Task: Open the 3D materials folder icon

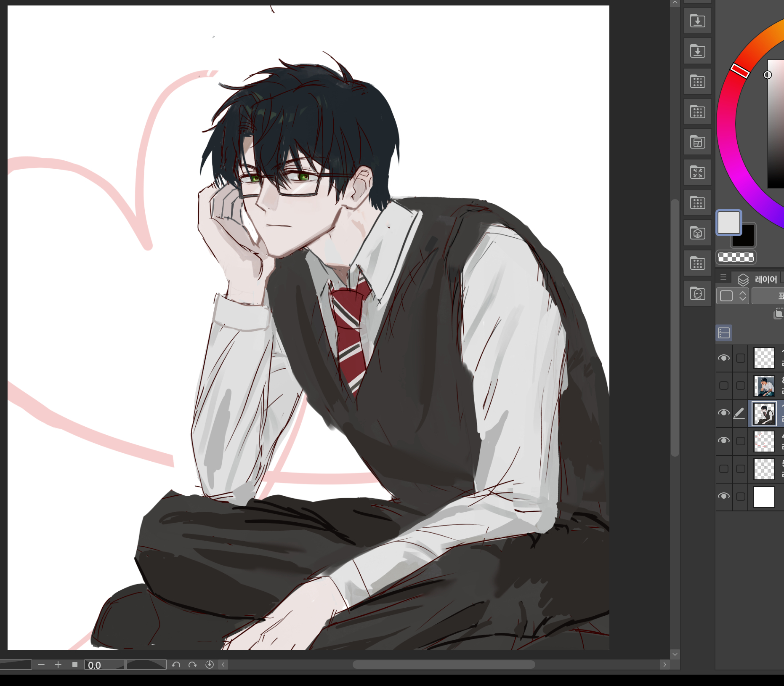Action: [697, 233]
